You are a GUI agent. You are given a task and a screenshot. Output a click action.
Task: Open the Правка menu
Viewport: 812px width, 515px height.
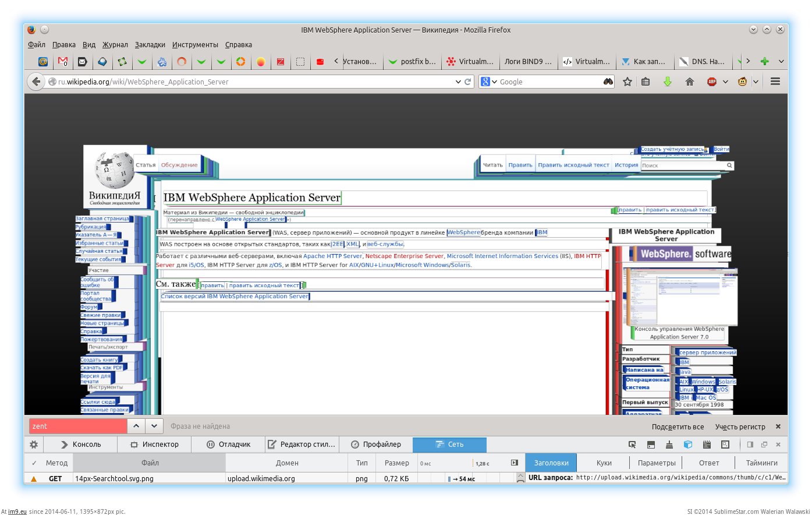(x=64, y=44)
